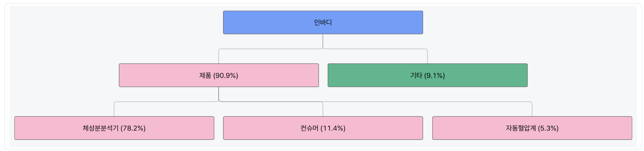Click the 인바디 text label

tap(323, 23)
